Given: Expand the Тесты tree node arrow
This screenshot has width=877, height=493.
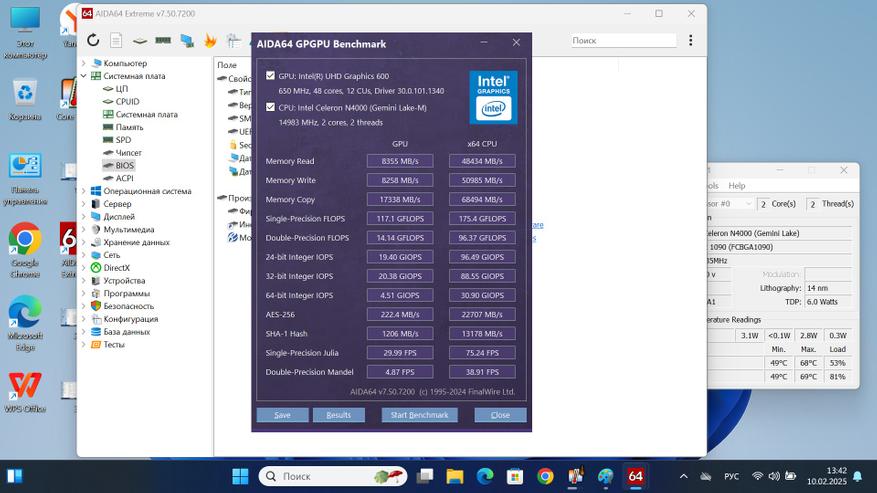Looking at the screenshot, I should [84, 344].
